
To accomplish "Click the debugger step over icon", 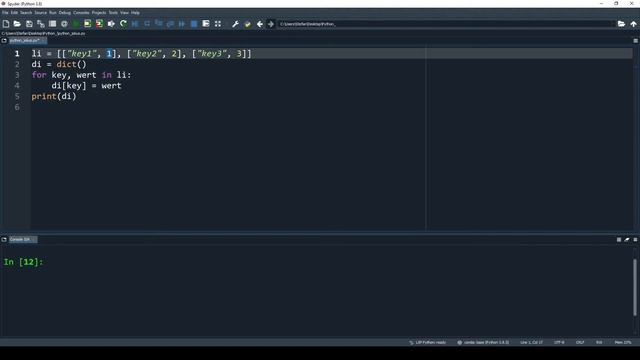I will point(147,24).
